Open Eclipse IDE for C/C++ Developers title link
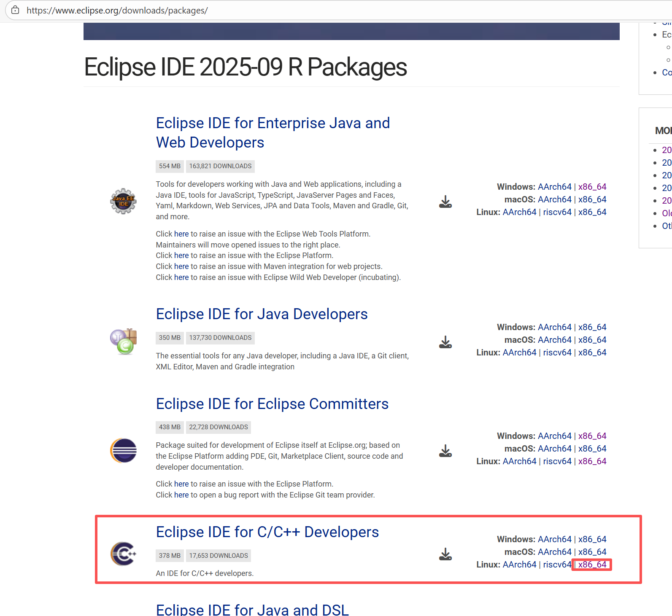The height and width of the screenshot is (616, 672). pyautogui.click(x=267, y=532)
